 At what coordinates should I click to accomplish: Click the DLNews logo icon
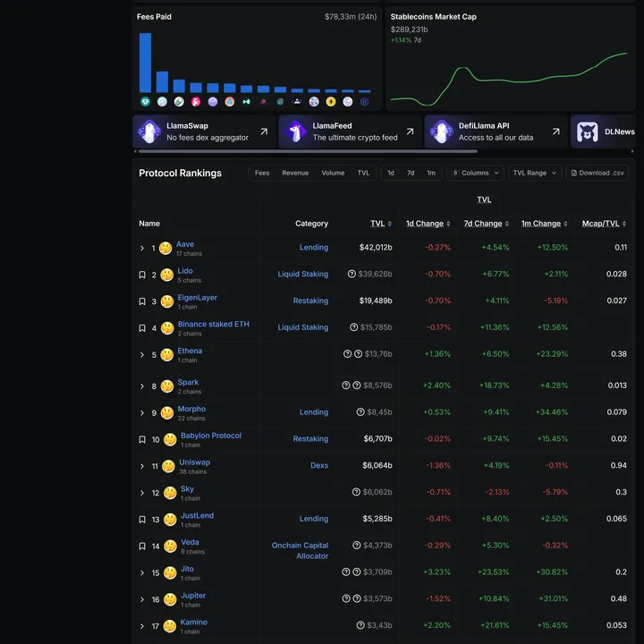[587, 132]
